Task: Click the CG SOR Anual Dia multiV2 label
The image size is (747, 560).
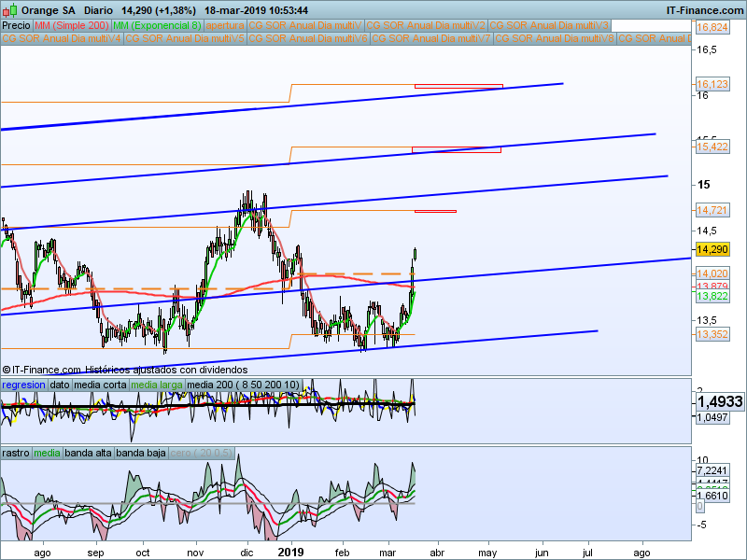Action: point(426,25)
